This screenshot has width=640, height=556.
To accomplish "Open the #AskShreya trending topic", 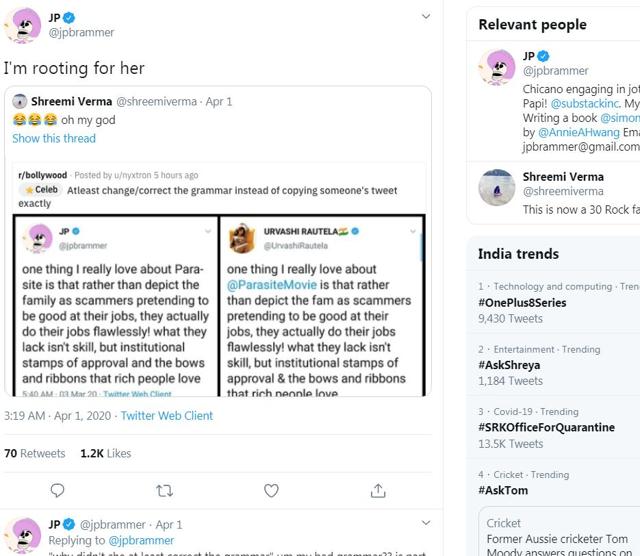I will [x=509, y=365].
